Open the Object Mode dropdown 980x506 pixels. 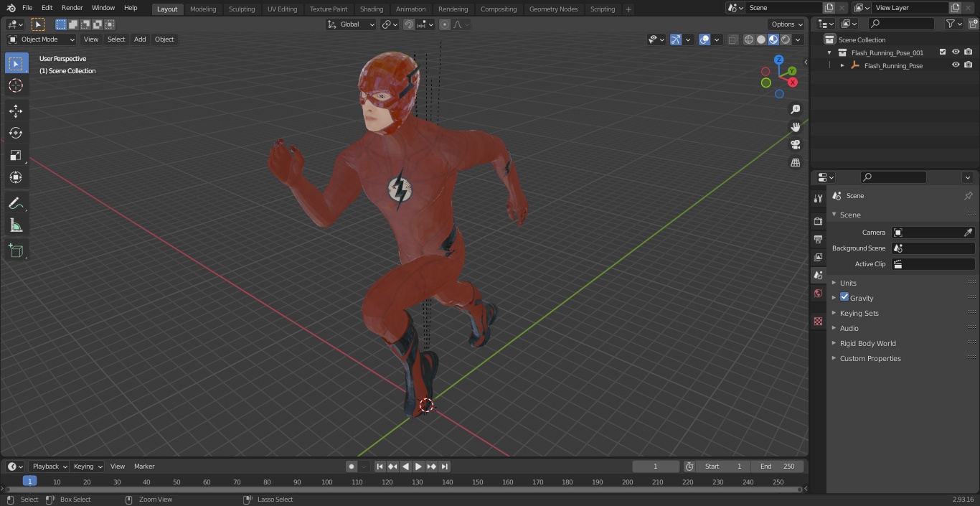point(42,39)
